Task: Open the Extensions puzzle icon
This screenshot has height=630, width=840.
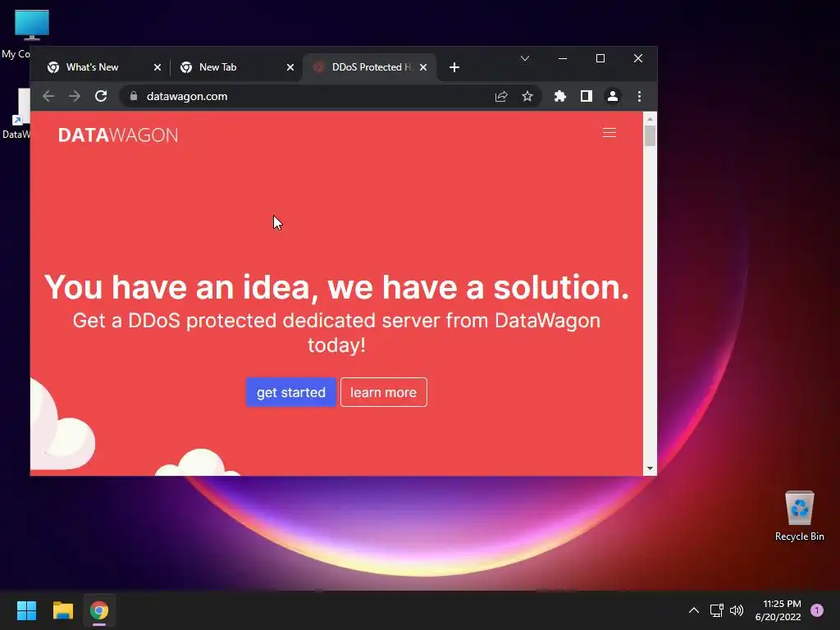Action: [559, 97]
